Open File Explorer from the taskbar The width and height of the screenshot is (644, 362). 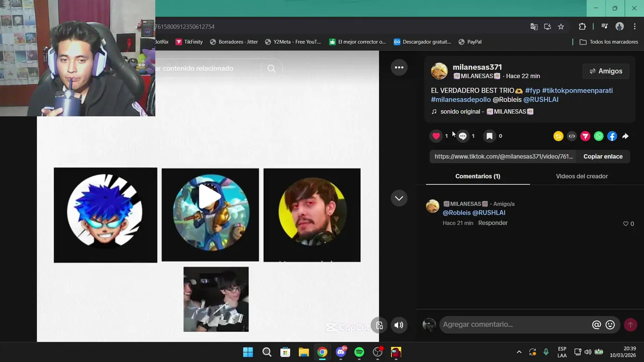(x=304, y=352)
